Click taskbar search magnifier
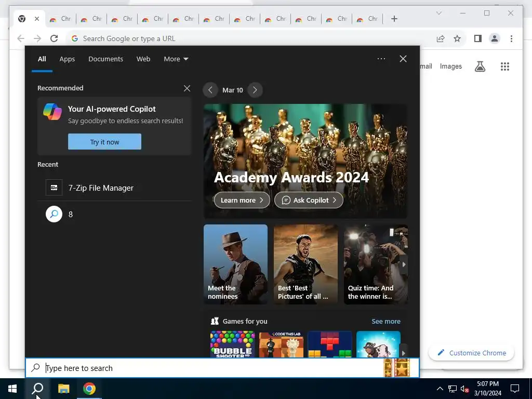The image size is (532, 399). point(37,389)
